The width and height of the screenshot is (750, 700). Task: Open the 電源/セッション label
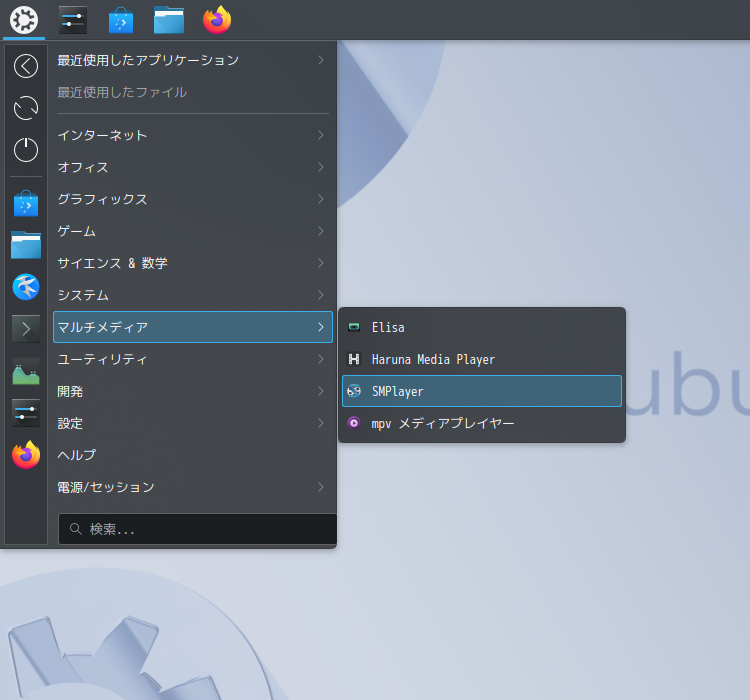[106, 487]
